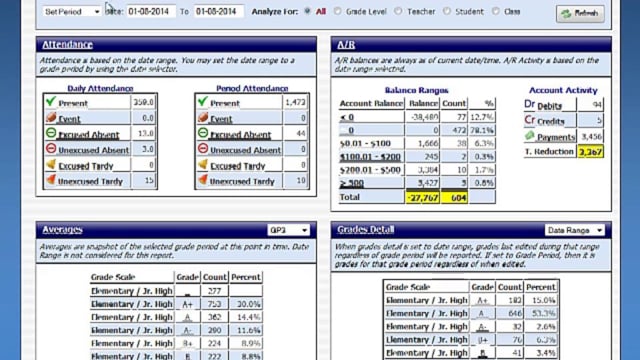The image size is (640, 360).
Task: Open the Excused Absent link in Daily Attendance
Action: coord(89,135)
